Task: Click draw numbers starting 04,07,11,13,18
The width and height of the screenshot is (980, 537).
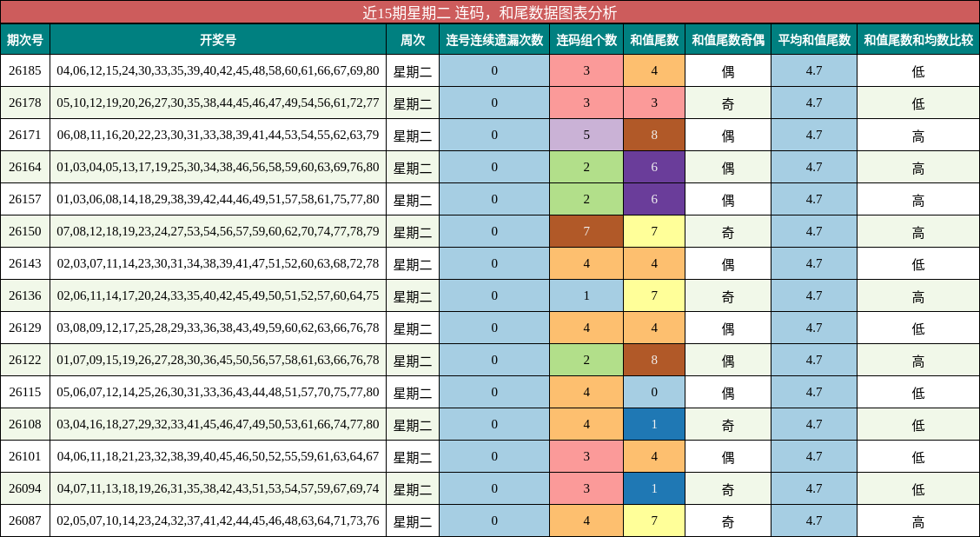Action: pyautogui.click(x=218, y=489)
